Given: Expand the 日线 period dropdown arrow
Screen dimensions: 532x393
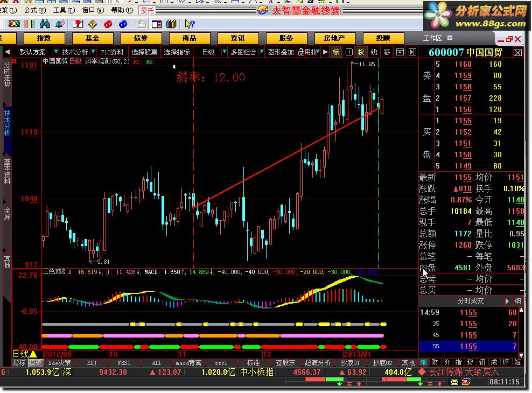Looking at the screenshot, I should [x=224, y=52].
